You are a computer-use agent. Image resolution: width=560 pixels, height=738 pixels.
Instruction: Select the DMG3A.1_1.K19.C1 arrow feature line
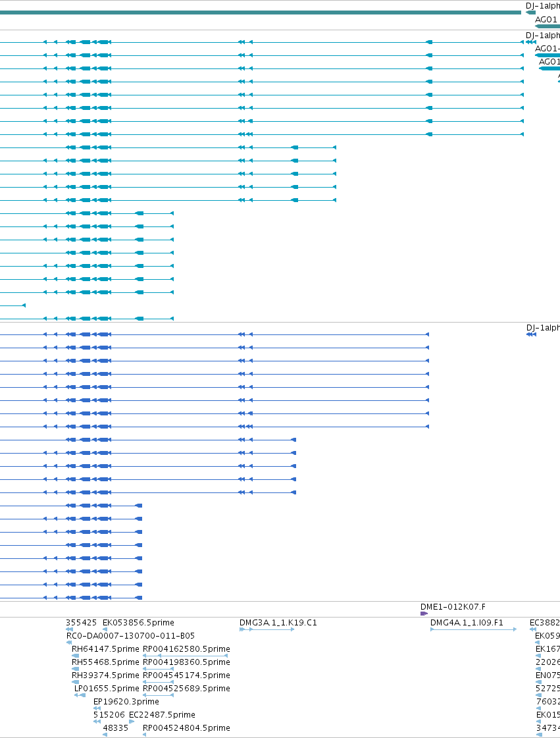click(x=267, y=629)
